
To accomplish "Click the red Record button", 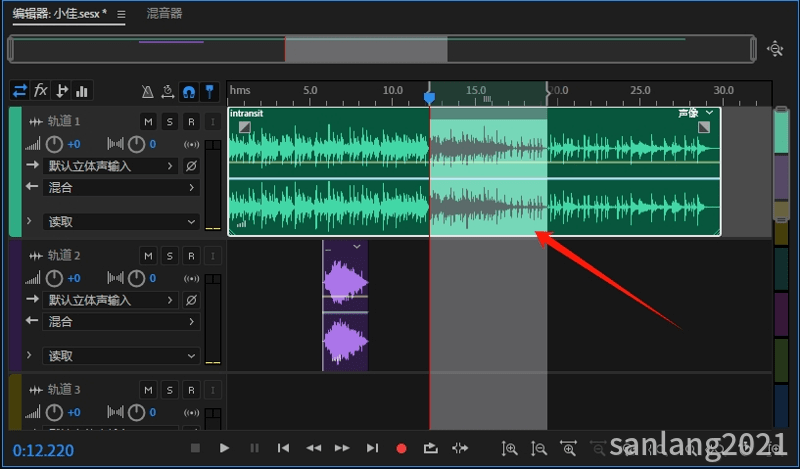I will [x=402, y=449].
